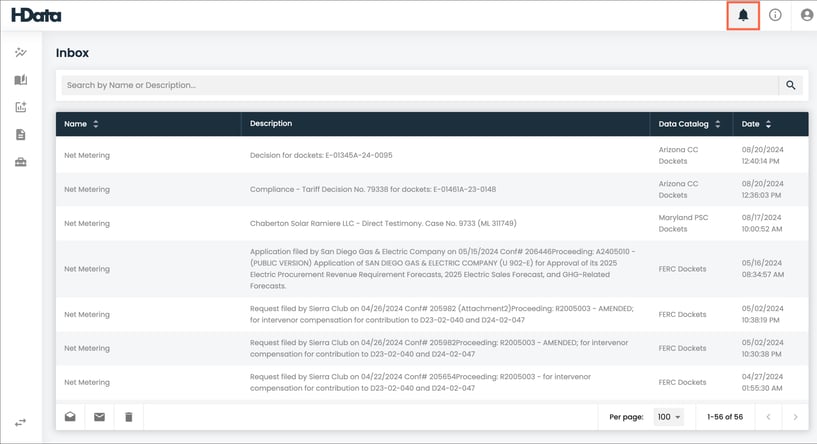Viewport: 817px width, 444px height.
Task: Open the Decision for dockets E-01345A-24-0095 row
Action: coord(432,155)
